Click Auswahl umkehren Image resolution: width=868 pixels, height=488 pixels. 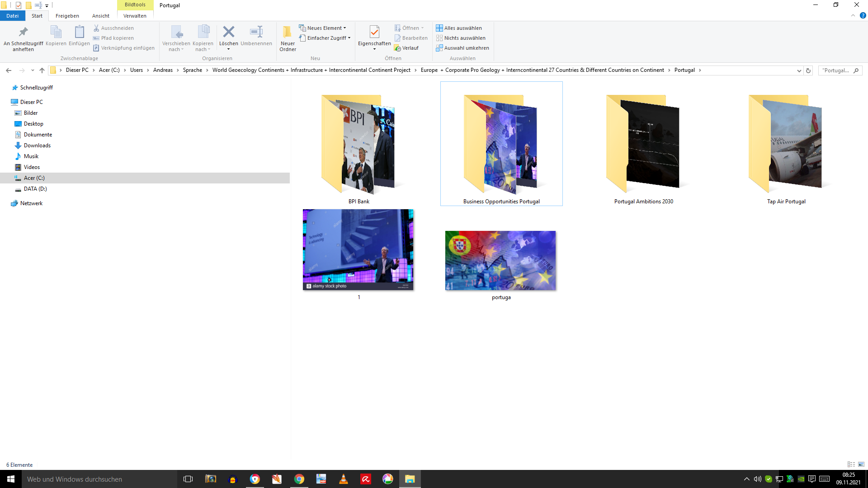[462, 48]
